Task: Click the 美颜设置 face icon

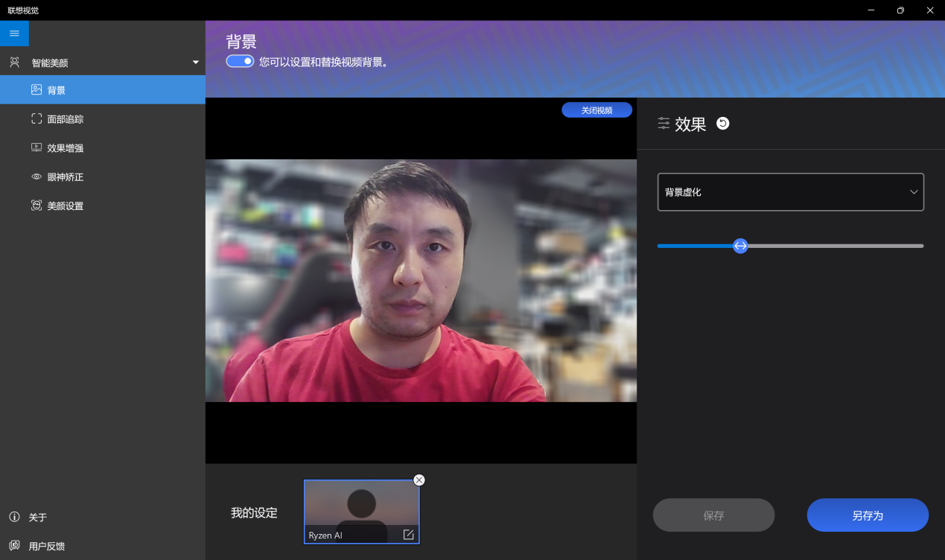Action: click(36, 206)
